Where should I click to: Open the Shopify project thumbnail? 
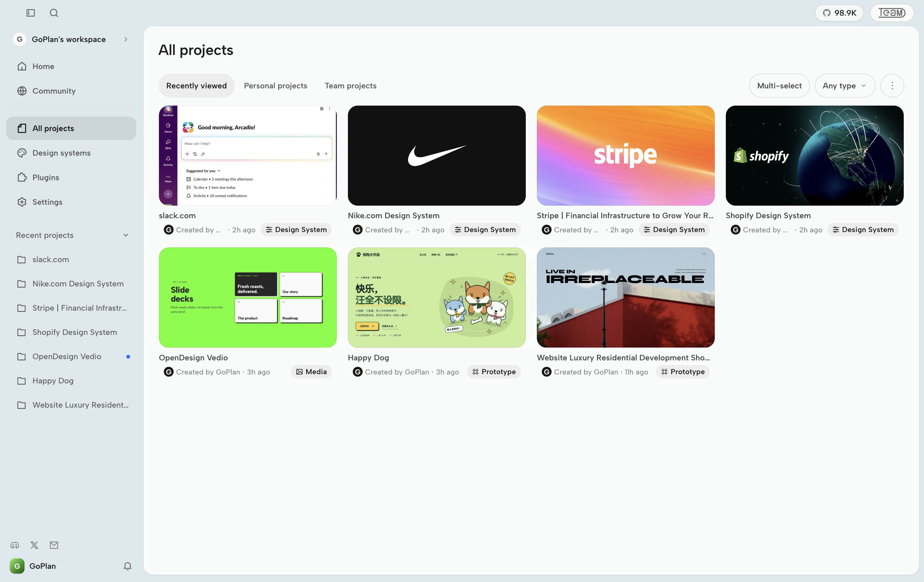(814, 156)
